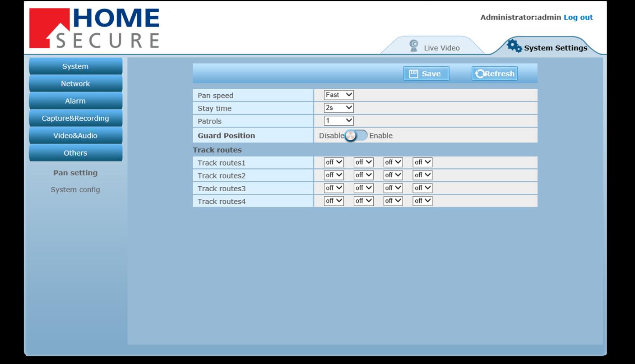The height and width of the screenshot is (364, 635).
Task: Open the Network menu in sidebar
Action: [x=75, y=83]
